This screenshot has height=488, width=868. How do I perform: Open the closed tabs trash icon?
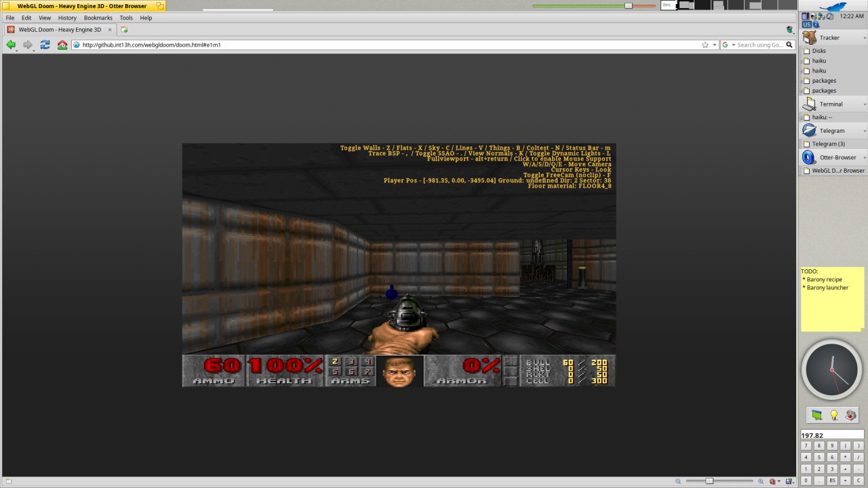790,30
